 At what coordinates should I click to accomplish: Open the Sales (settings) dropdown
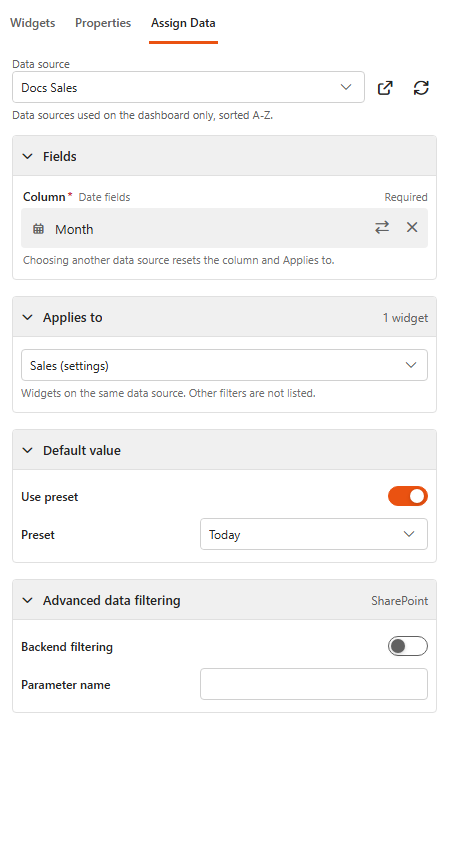pos(224,365)
